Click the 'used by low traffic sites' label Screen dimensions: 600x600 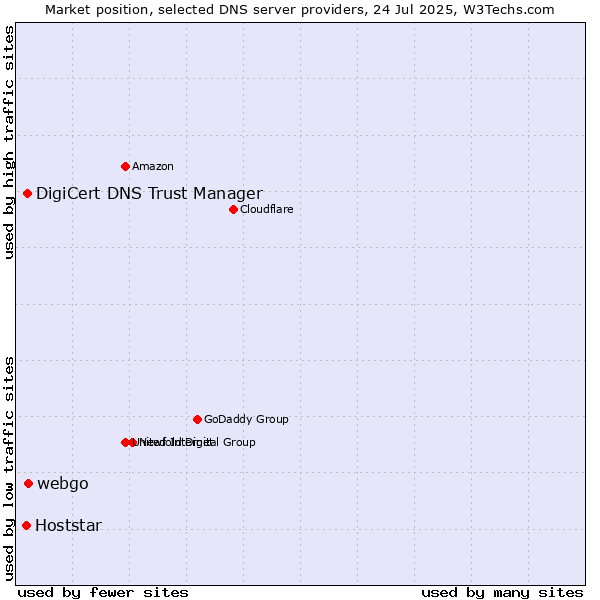tap(8, 470)
